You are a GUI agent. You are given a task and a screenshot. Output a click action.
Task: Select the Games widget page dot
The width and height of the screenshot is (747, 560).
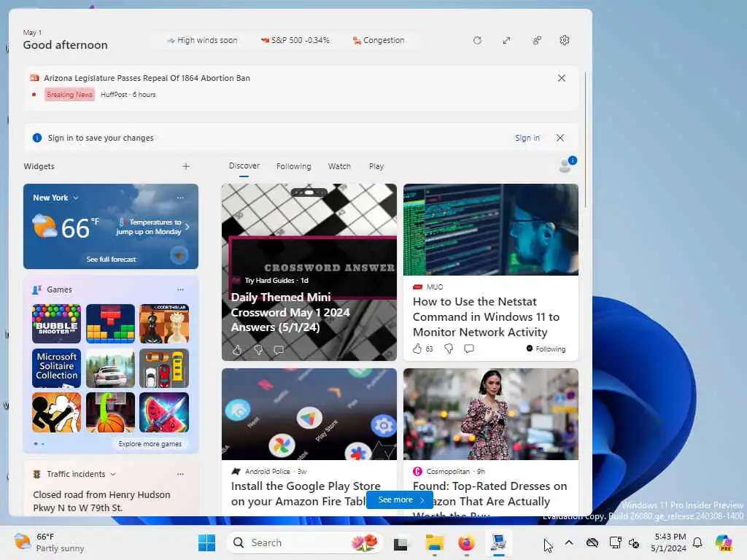tap(43, 444)
